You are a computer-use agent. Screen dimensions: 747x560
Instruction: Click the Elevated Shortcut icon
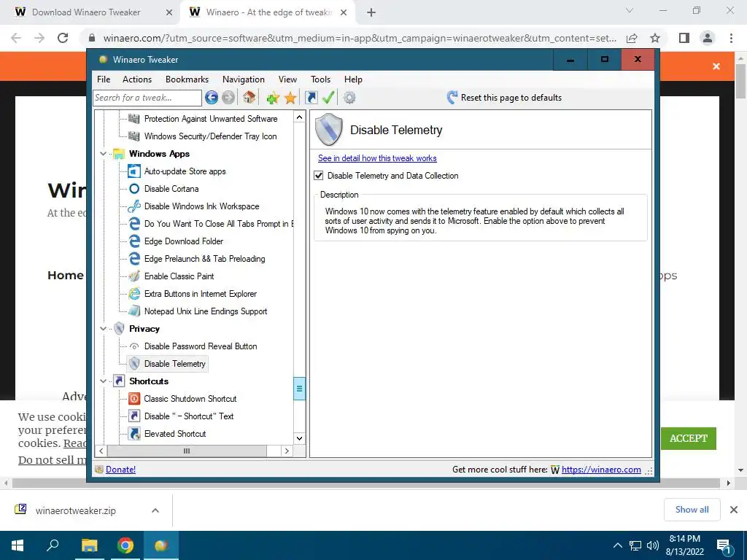(x=134, y=434)
